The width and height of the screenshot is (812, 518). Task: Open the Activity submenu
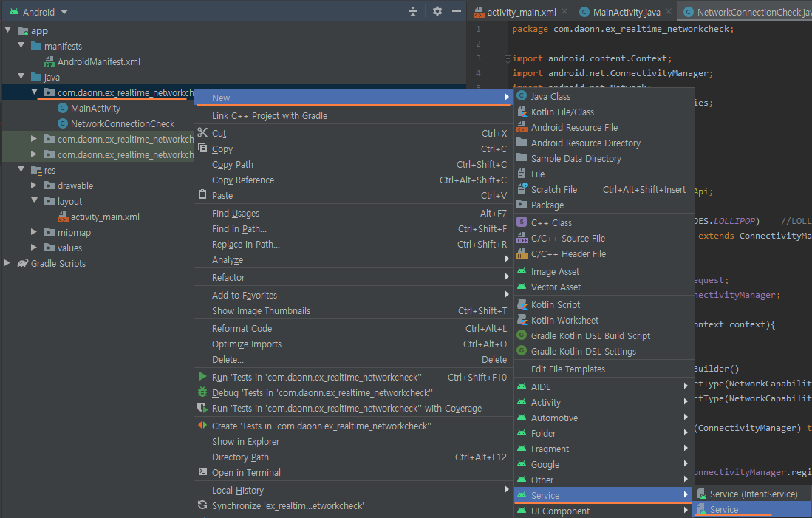tap(603, 402)
